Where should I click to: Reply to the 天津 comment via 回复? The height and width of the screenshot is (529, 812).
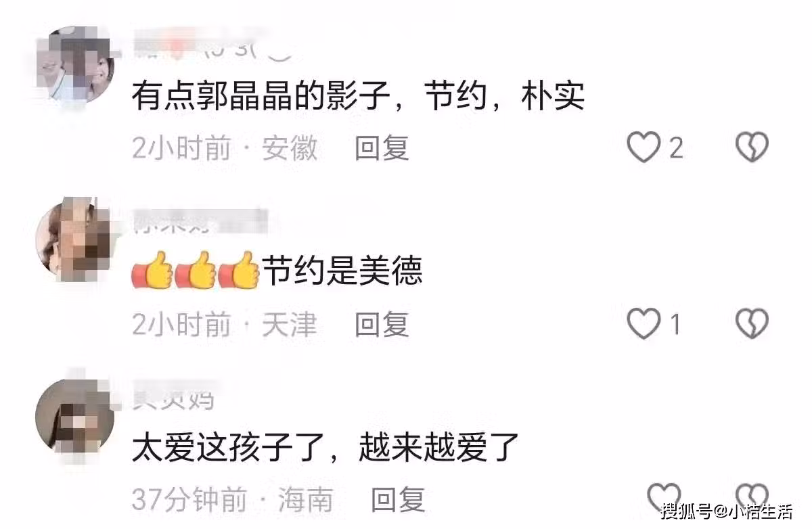[x=382, y=325]
